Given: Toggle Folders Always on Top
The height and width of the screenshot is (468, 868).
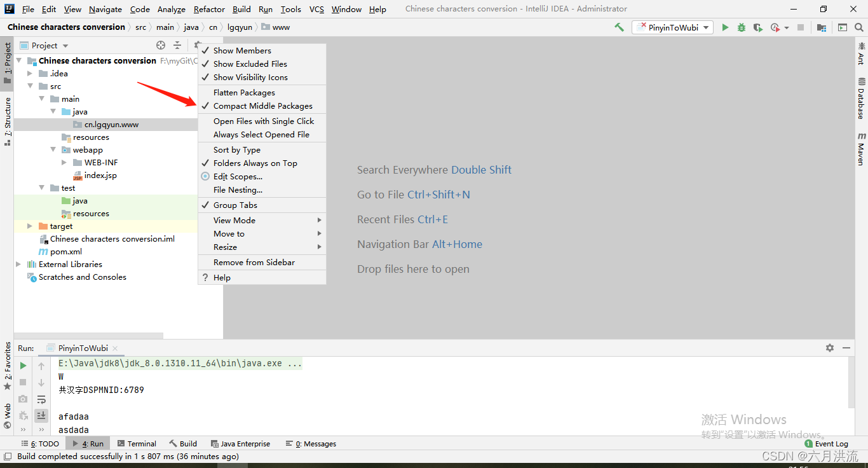Looking at the screenshot, I should [262, 163].
